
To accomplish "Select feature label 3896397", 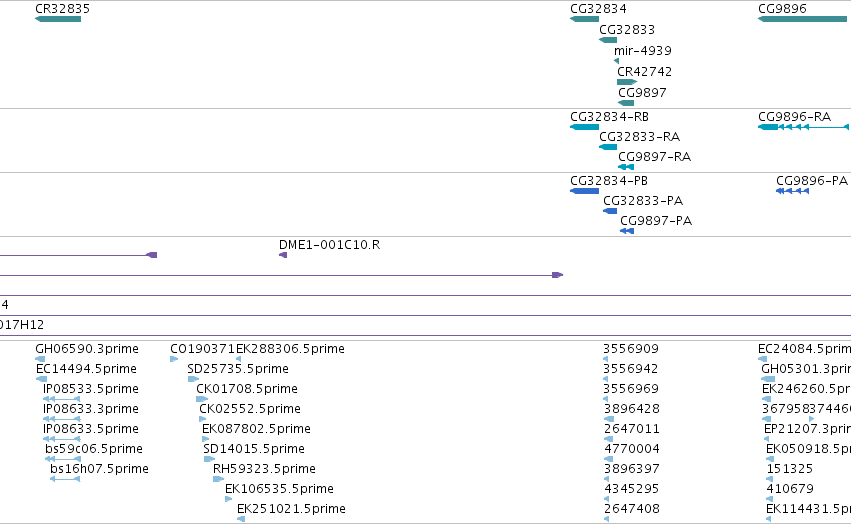I will point(632,469).
